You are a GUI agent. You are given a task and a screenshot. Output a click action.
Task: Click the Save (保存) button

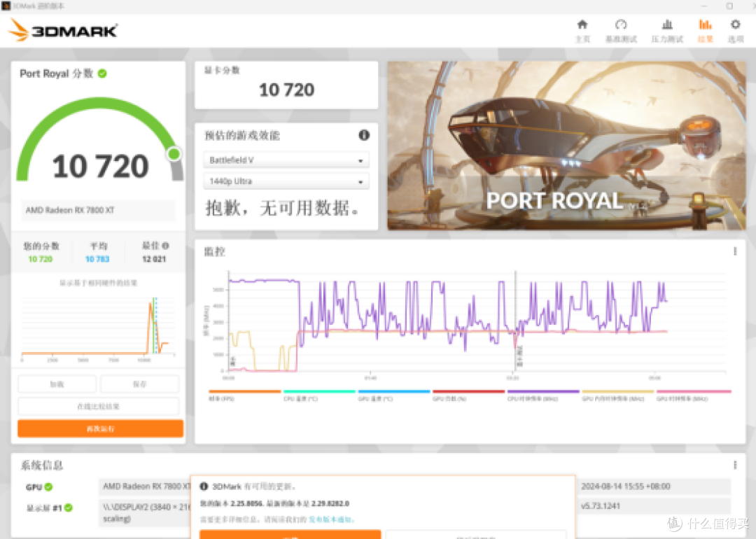pos(140,384)
